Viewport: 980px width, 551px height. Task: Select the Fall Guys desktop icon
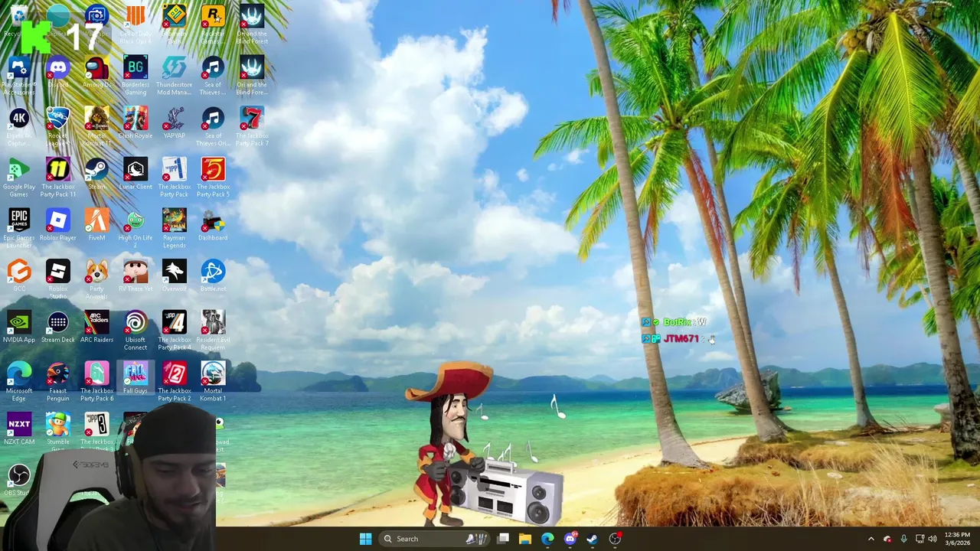pyautogui.click(x=136, y=378)
